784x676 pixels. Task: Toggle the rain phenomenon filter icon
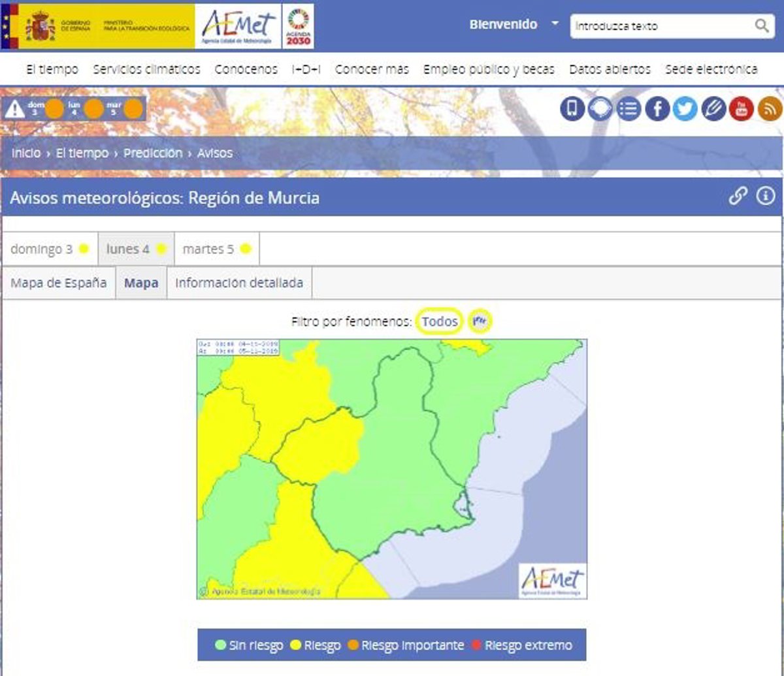pyautogui.click(x=482, y=321)
